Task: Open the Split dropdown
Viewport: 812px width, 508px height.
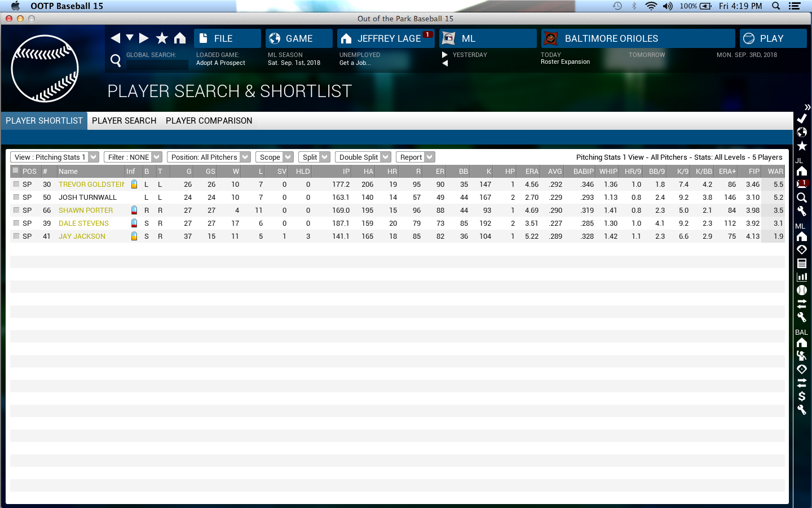Action: coord(314,157)
